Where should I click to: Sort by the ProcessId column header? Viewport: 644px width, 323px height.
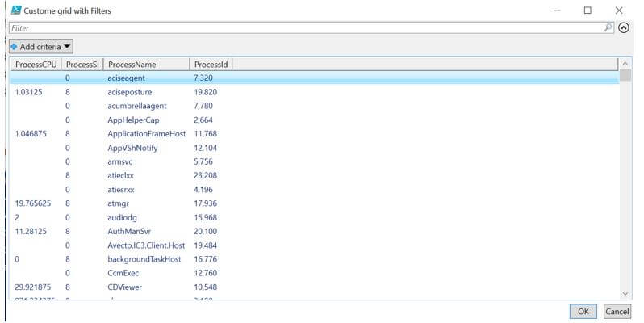coord(211,65)
